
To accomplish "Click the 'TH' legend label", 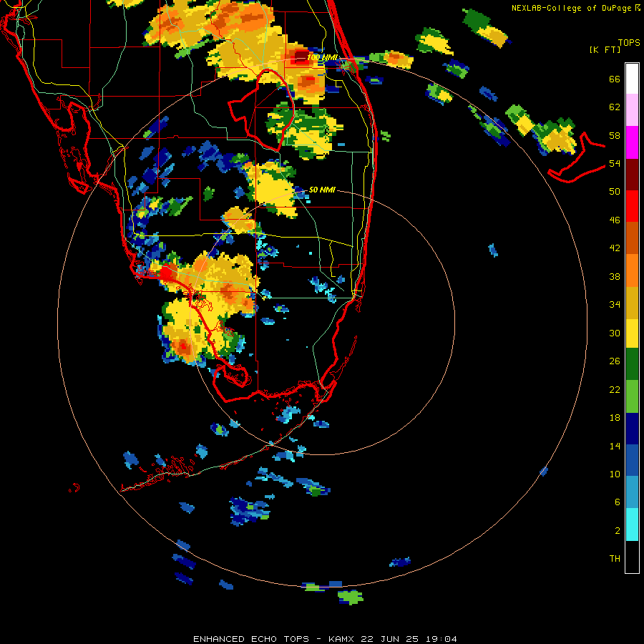I will click(615, 559).
